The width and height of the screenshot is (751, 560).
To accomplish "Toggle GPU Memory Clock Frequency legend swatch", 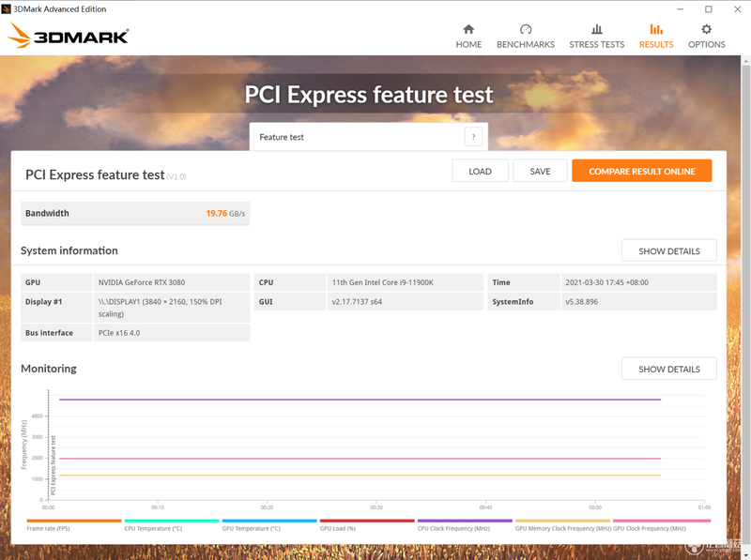I will tap(562, 521).
